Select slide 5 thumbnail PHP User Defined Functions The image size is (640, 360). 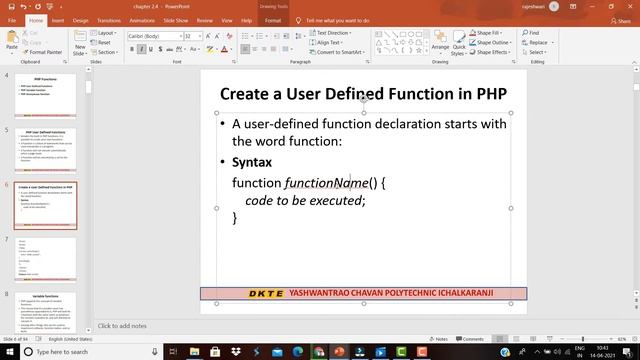pyautogui.click(x=45, y=151)
